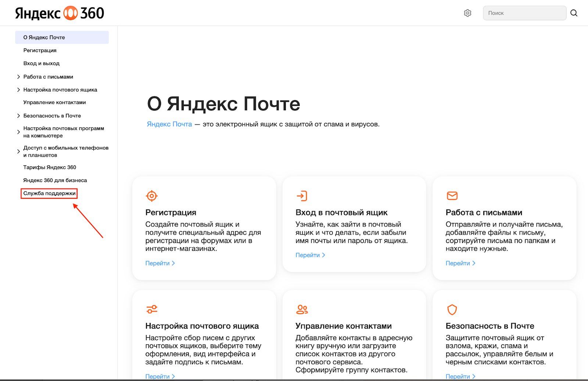
Task: Click the О Яндекс Почте page title
Action: coord(223,104)
